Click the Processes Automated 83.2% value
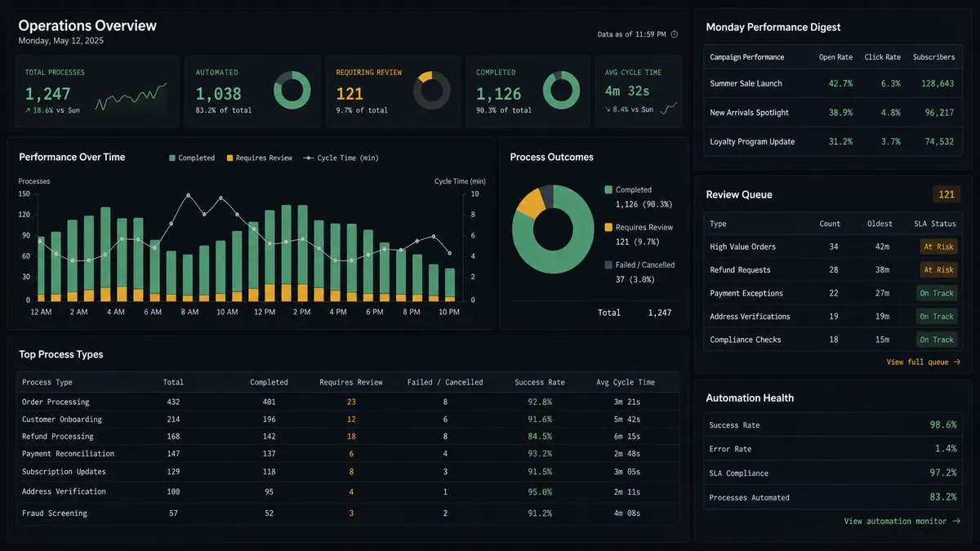The height and width of the screenshot is (551, 980). pyautogui.click(x=942, y=497)
